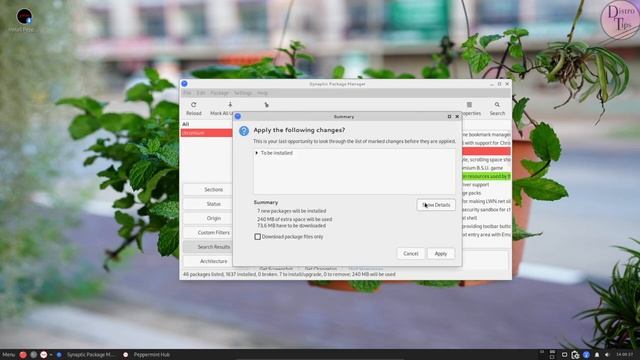Open the File menu in Synaptic

(187, 93)
